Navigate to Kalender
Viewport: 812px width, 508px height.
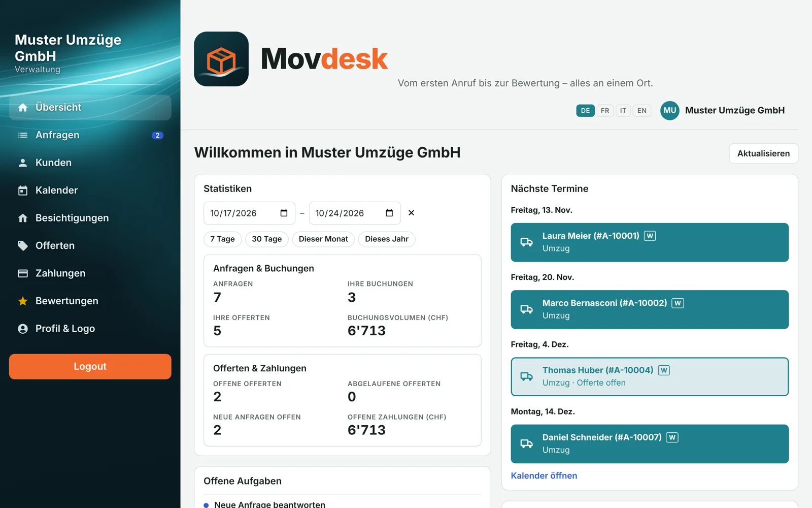point(90,190)
